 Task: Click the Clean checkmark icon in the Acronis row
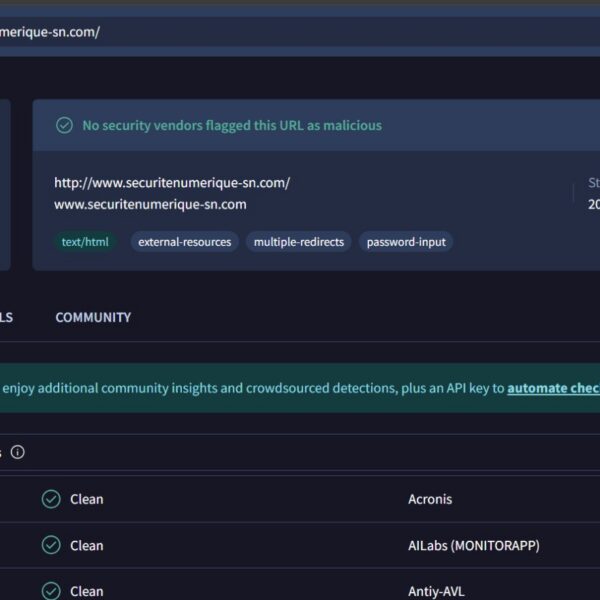[51, 499]
